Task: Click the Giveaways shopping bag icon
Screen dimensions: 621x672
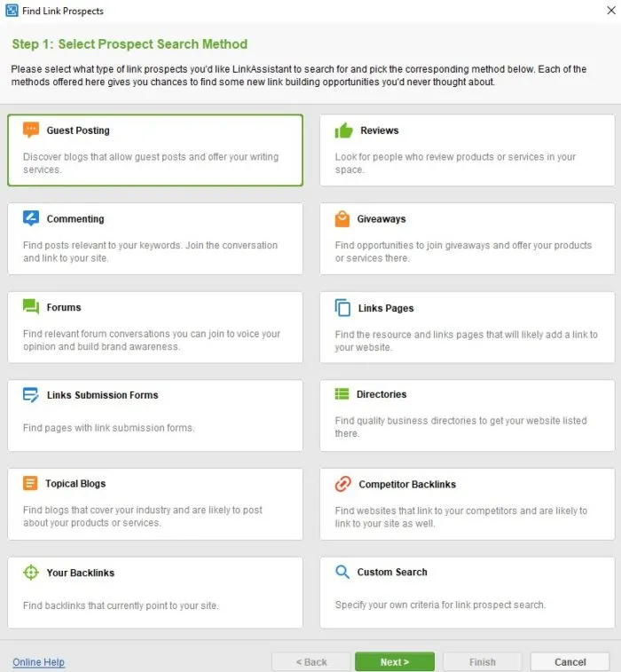Action: coord(342,218)
